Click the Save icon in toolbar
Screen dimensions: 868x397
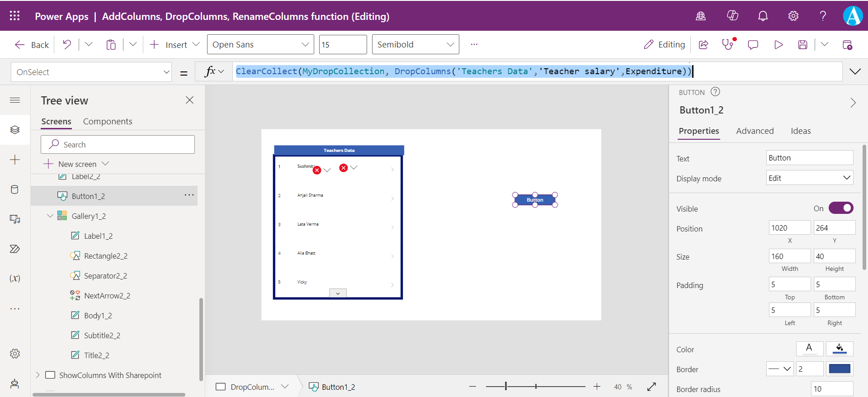coord(802,44)
